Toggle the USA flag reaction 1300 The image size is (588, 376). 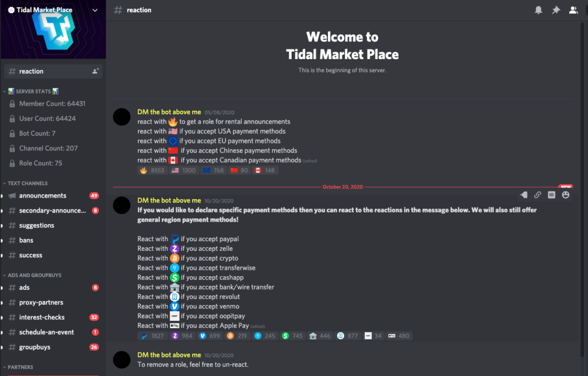[183, 170]
